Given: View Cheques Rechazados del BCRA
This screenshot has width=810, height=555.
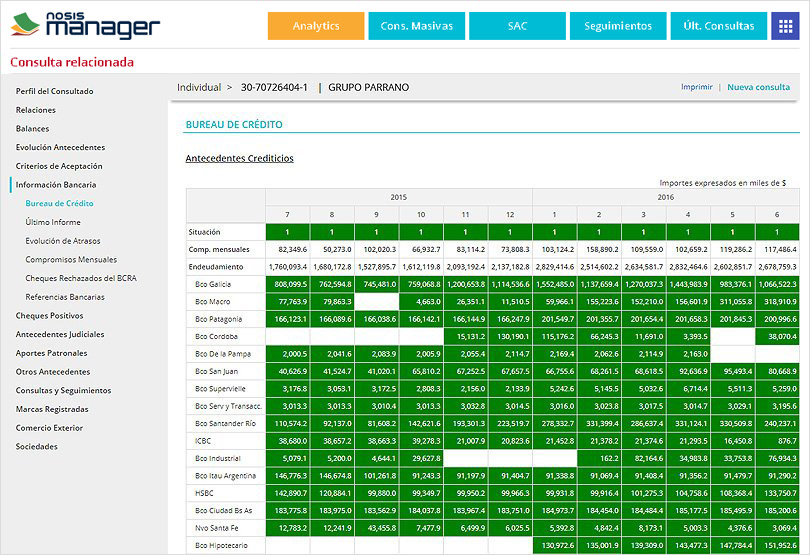Looking at the screenshot, I should (x=81, y=278).
